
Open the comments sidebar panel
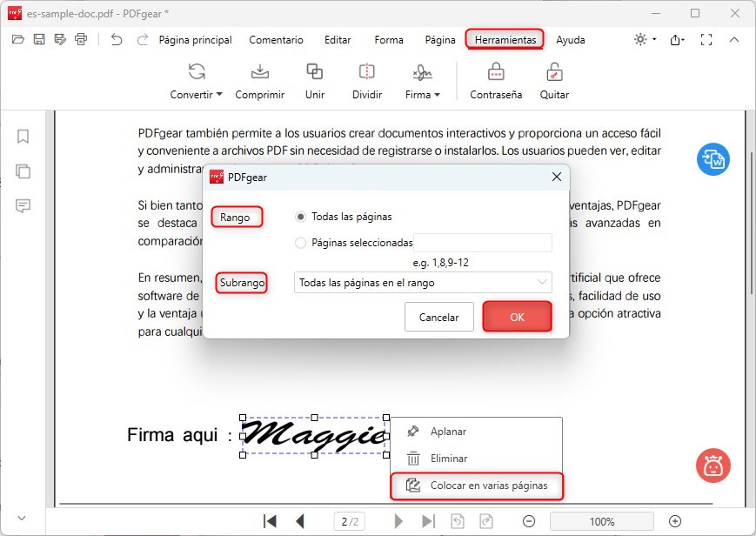[x=23, y=206]
